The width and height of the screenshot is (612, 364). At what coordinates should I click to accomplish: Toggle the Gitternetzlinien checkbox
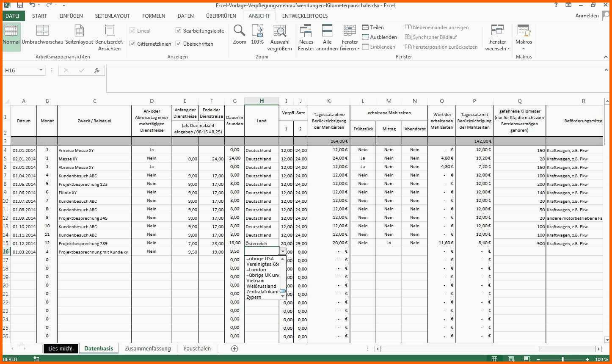point(133,44)
